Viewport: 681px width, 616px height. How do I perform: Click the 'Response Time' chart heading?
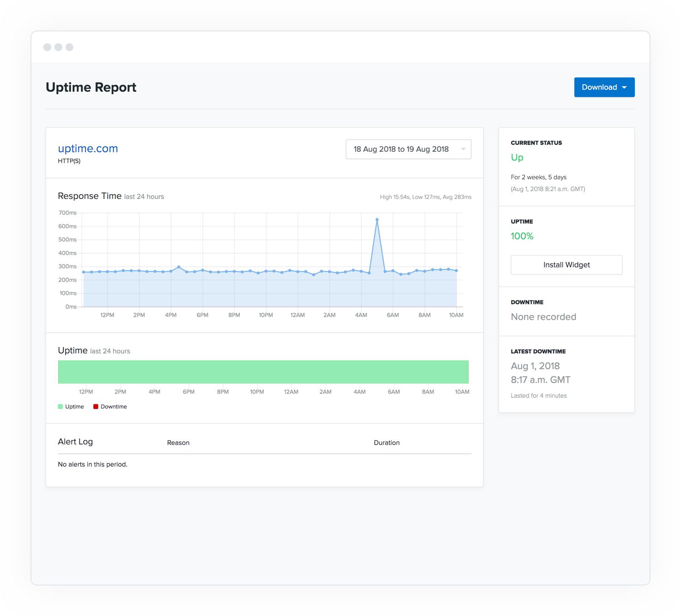click(90, 196)
